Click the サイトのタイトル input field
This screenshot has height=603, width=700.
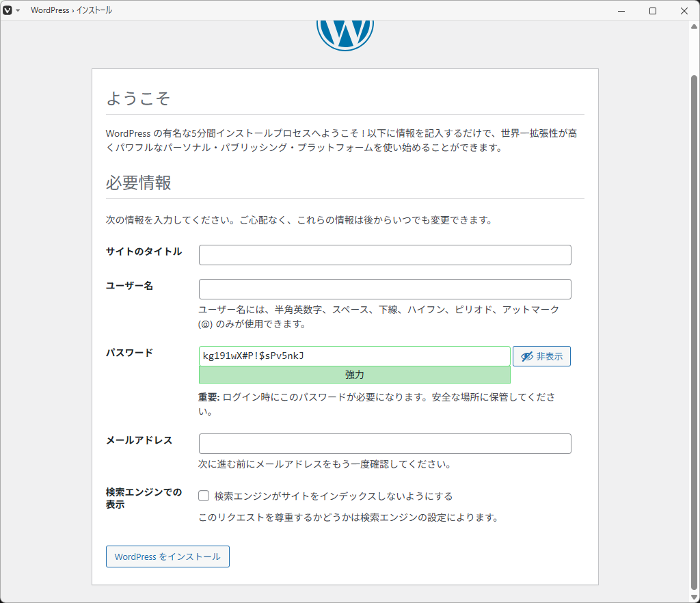385,255
